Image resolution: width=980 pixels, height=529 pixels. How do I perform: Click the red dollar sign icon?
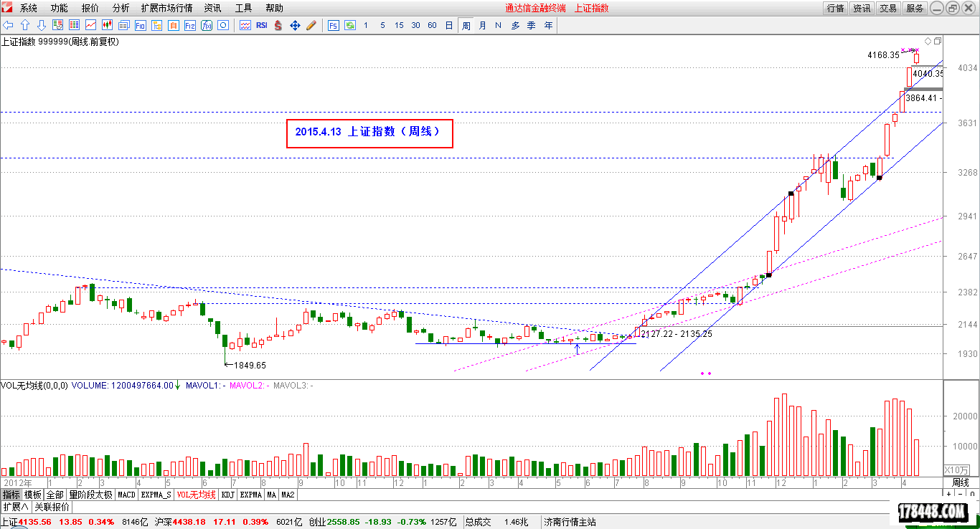[278, 25]
